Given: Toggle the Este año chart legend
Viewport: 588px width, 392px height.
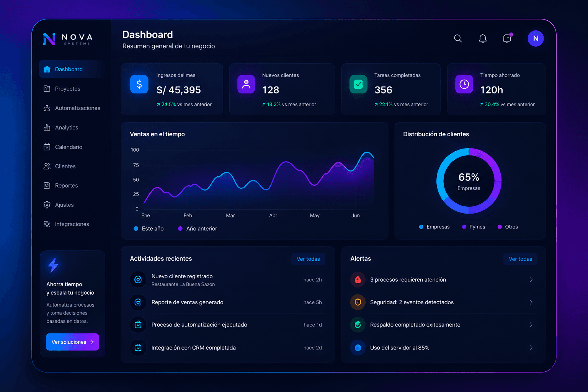Looking at the screenshot, I should [x=149, y=229].
